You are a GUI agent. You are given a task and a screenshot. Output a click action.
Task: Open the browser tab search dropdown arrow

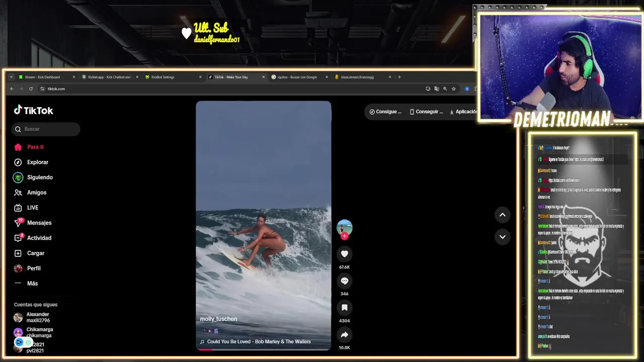pos(11,77)
